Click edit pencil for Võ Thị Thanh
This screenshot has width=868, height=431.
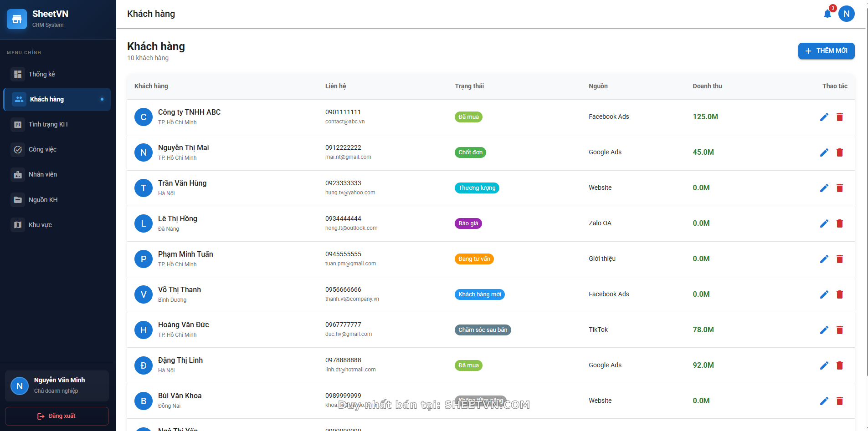click(824, 294)
